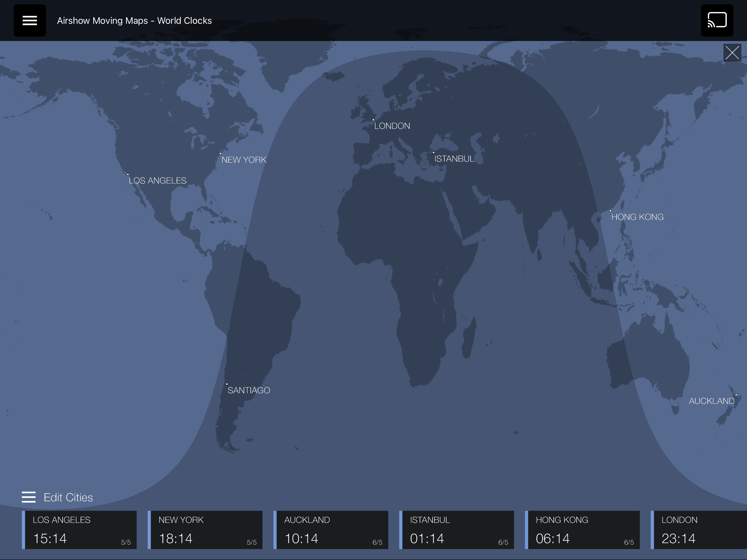
Task: Click the 5/5 date on New York card
Action: [x=252, y=542]
